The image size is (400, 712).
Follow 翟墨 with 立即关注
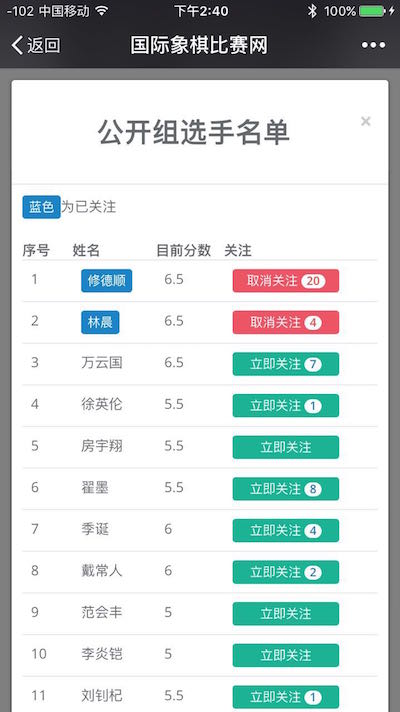(x=286, y=489)
